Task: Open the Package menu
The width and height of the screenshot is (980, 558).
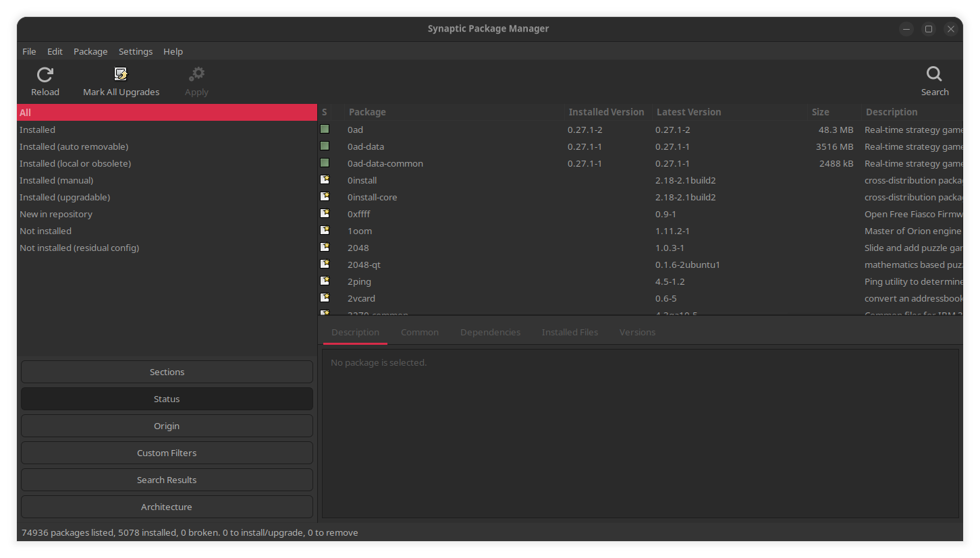Action: coord(90,51)
